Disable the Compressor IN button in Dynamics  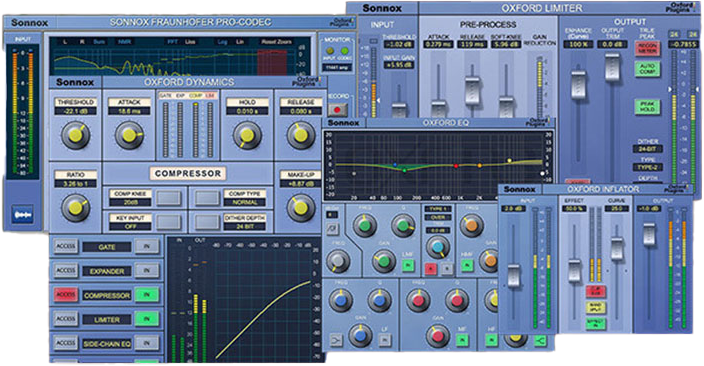click(147, 295)
